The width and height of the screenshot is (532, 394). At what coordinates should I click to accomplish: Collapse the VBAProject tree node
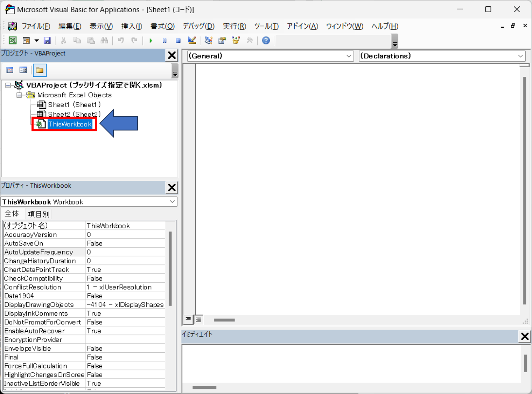point(8,85)
